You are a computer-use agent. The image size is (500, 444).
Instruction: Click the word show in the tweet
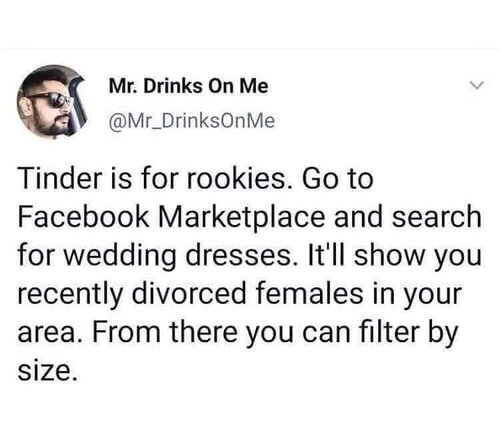390,256
